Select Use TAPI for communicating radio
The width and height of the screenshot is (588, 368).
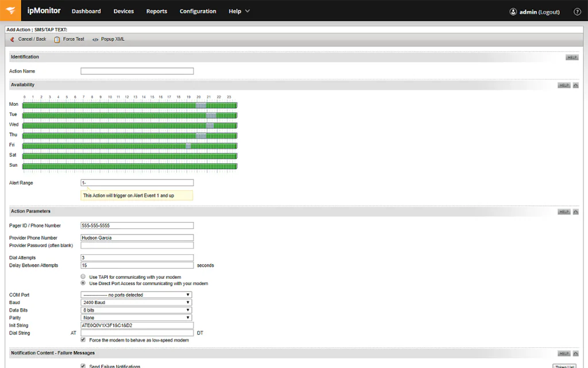coord(83,277)
